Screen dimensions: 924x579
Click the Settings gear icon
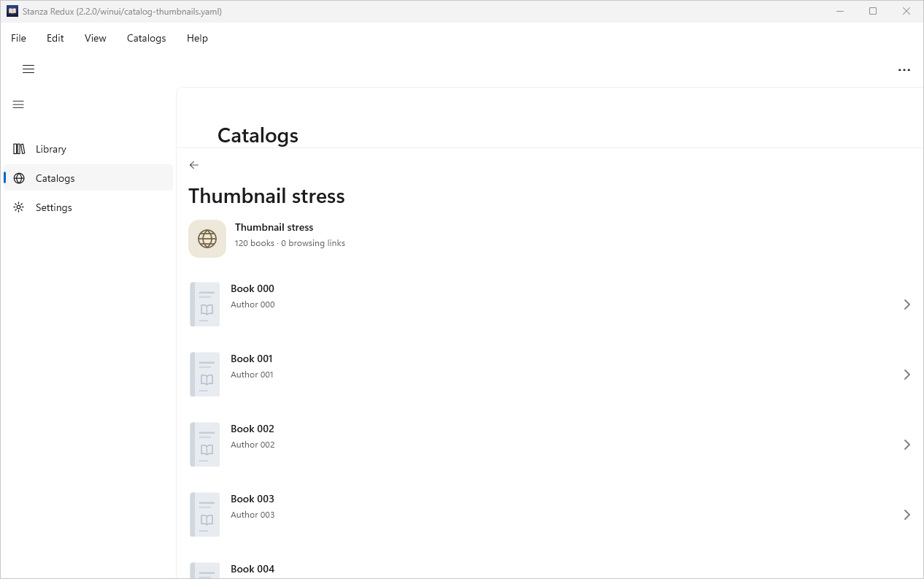click(19, 207)
